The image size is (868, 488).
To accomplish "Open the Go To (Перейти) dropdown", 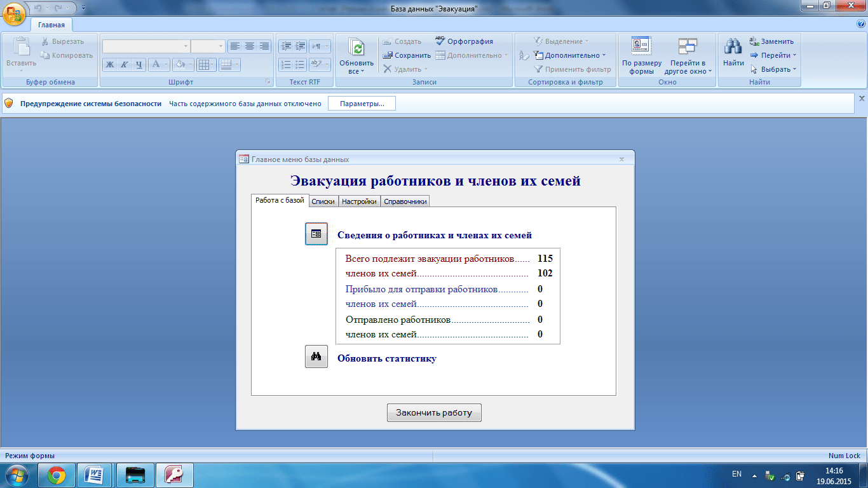I will tap(773, 55).
